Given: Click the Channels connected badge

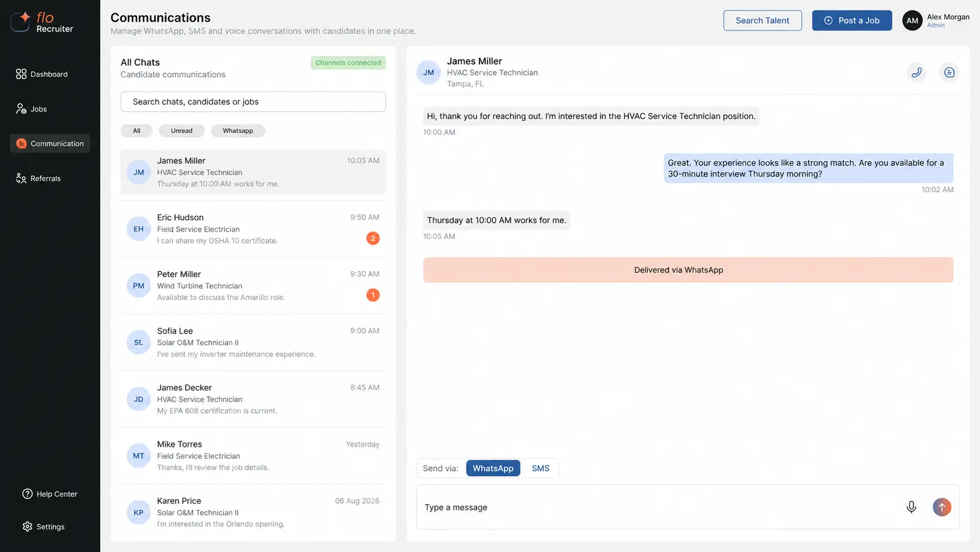Looking at the screenshot, I should pos(348,63).
